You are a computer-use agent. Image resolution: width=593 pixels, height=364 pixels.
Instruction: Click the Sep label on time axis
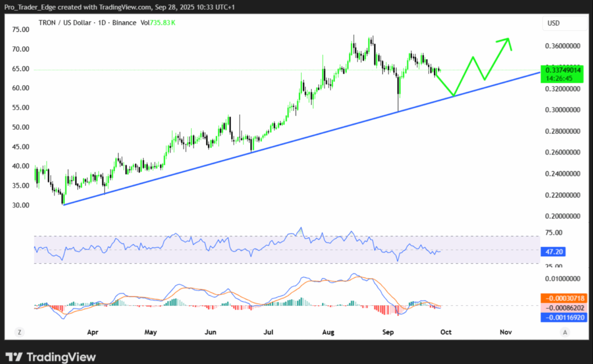[388, 332]
